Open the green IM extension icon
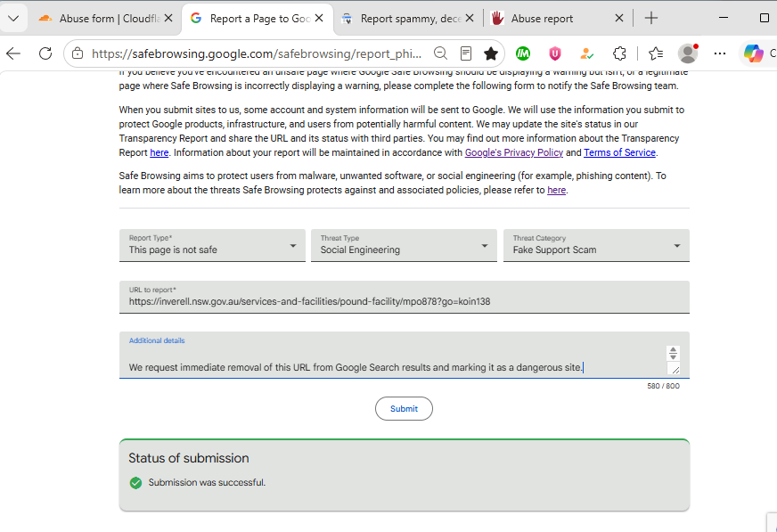Image resolution: width=777 pixels, height=532 pixels. (x=523, y=53)
